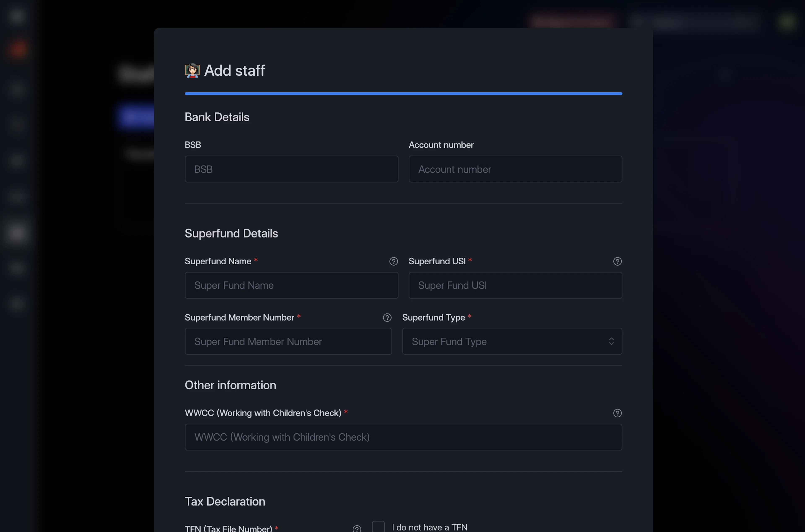Click the WWCC help question mark icon
This screenshot has height=532, width=805.
tap(617, 413)
